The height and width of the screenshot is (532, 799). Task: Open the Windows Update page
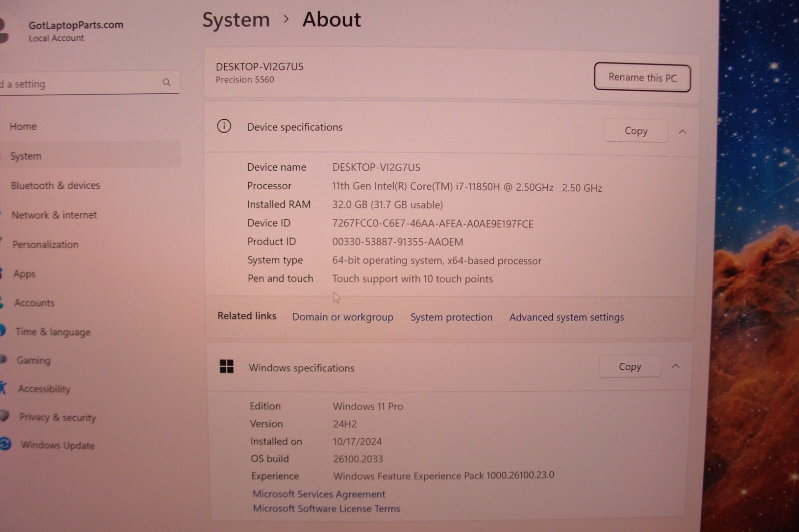(x=57, y=445)
